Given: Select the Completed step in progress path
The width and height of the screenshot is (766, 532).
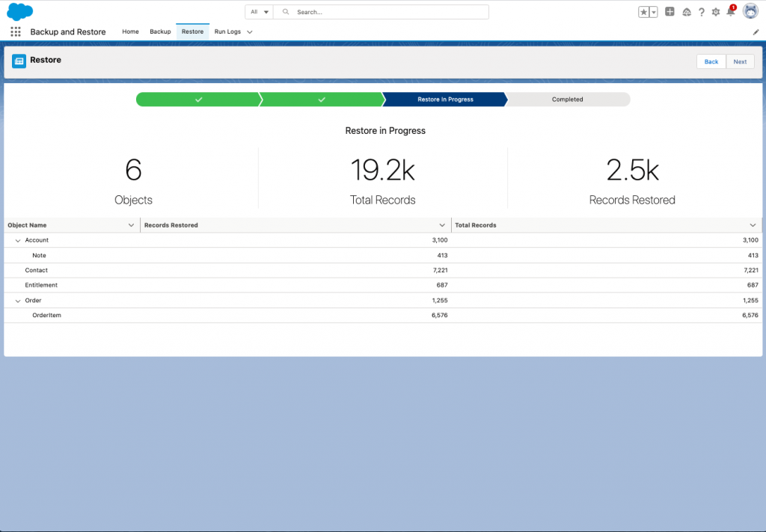Looking at the screenshot, I should pyautogui.click(x=568, y=100).
